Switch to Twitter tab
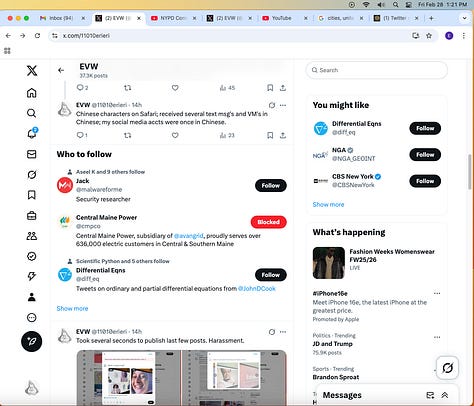 pyautogui.click(x=396, y=18)
